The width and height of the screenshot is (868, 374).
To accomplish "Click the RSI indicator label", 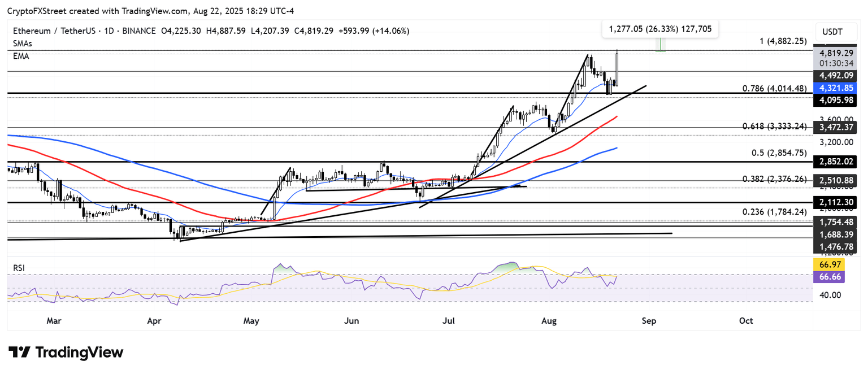I will [19, 268].
